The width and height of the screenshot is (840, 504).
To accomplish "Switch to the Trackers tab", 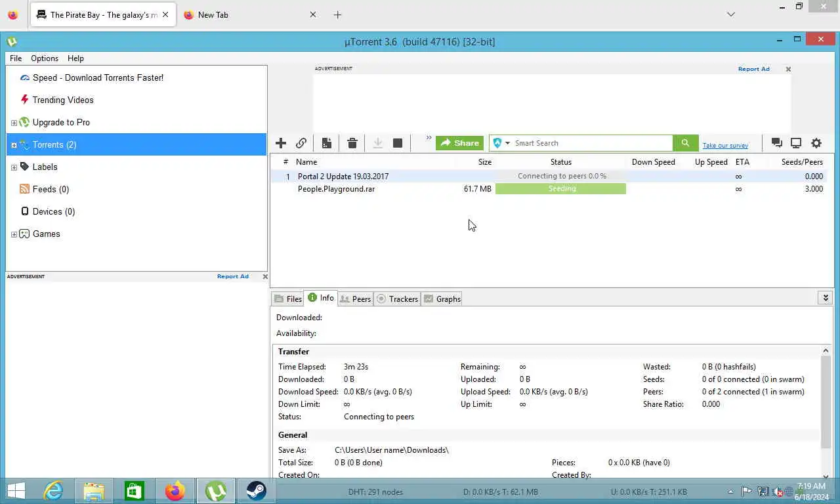I will (397, 299).
